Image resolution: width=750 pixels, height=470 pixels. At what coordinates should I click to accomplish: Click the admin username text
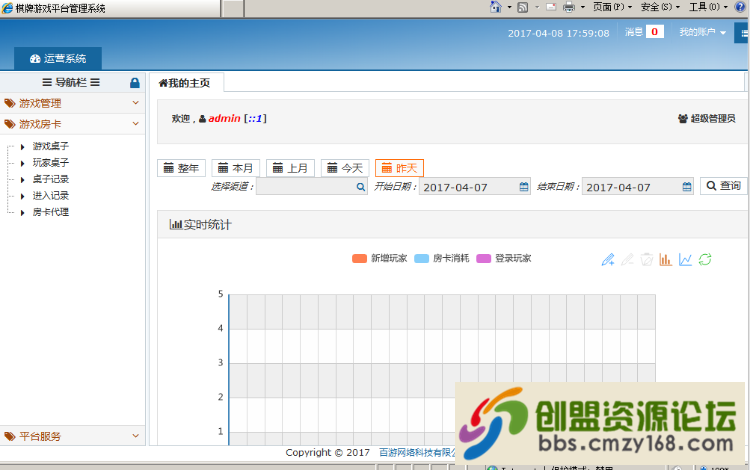click(224, 119)
